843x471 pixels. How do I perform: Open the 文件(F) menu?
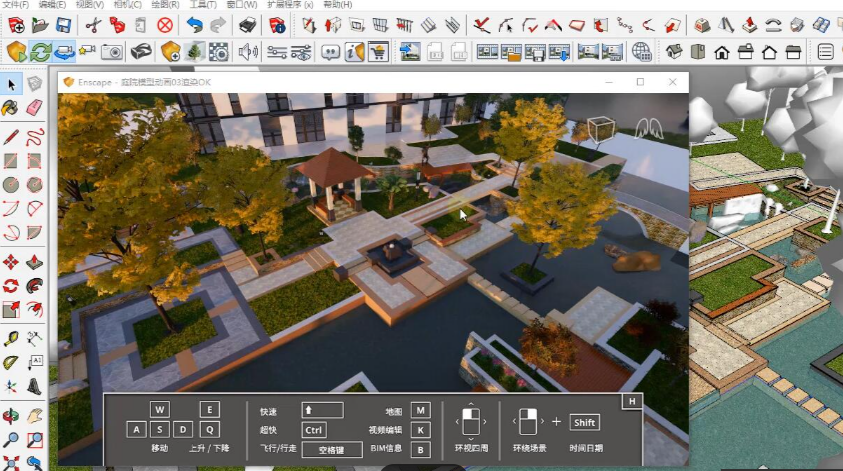coord(16,4)
